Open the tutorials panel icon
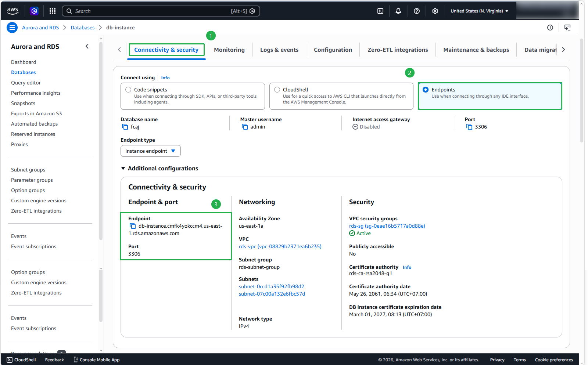This screenshot has width=588, height=365. click(x=567, y=28)
